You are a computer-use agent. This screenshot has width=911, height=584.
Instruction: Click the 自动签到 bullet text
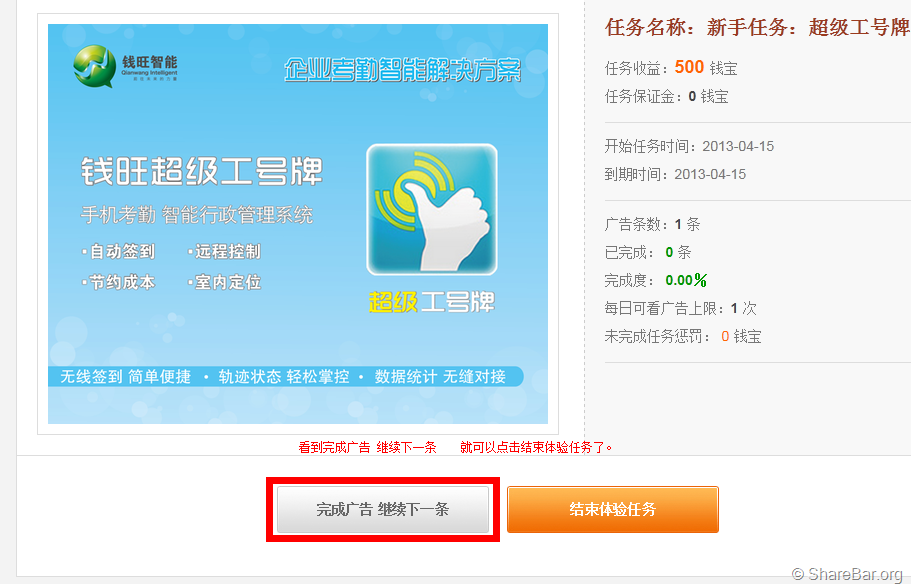(x=122, y=251)
